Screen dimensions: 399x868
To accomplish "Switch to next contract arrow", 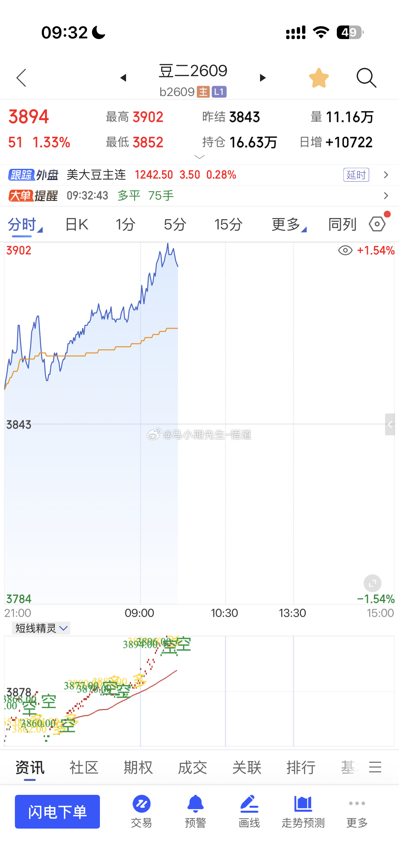I will [x=262, y=78].
